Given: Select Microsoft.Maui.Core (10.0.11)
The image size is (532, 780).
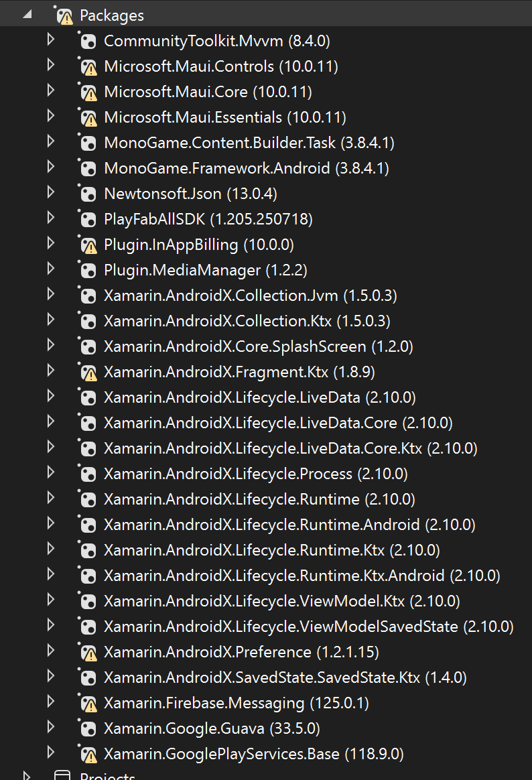Looking at the screenshot, I should click(208, 92).
